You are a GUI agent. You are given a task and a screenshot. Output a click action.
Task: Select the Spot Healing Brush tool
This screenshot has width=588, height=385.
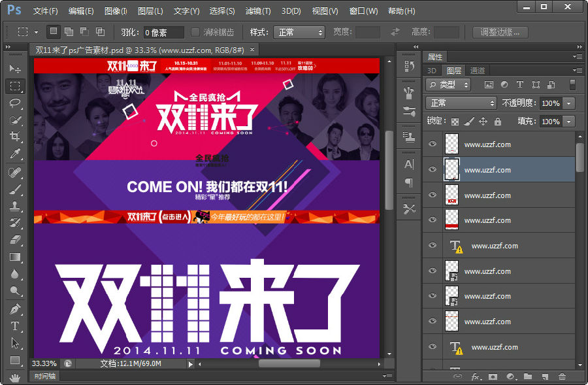pyautogui.click(x=15, y=173)
